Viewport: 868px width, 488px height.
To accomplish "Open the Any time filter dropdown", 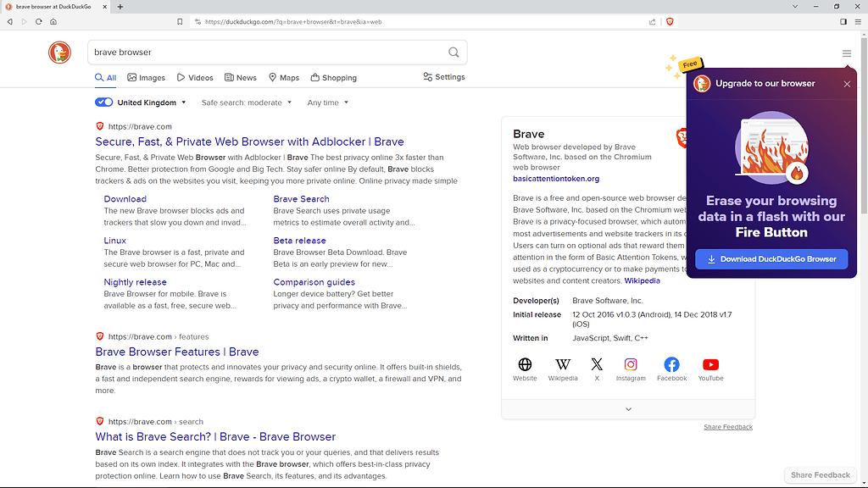I will pyautogui.click(x=328, y=103).
